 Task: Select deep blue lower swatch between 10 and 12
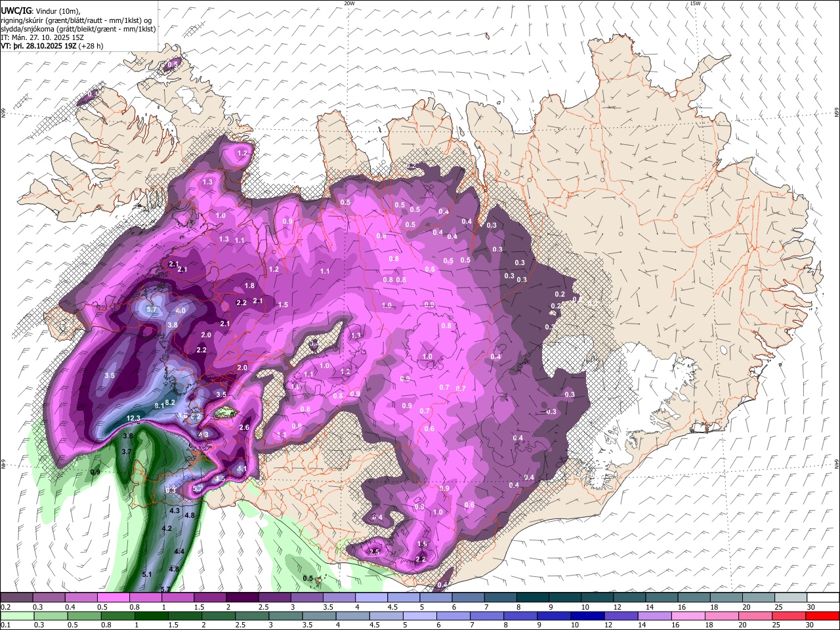tap(586, 616)
